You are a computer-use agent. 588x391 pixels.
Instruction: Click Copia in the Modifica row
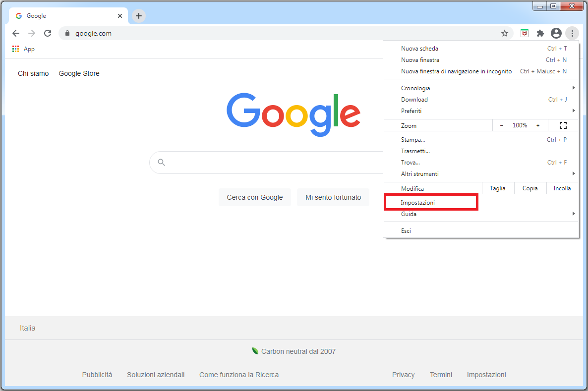coord(530,188)
